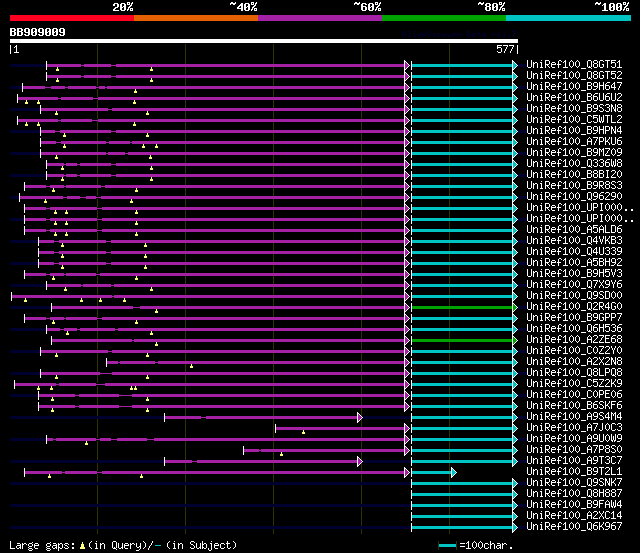Select the UniRef100_B9FAW4 label
This screenshot has height=553, width=640.
click(574, 505)
